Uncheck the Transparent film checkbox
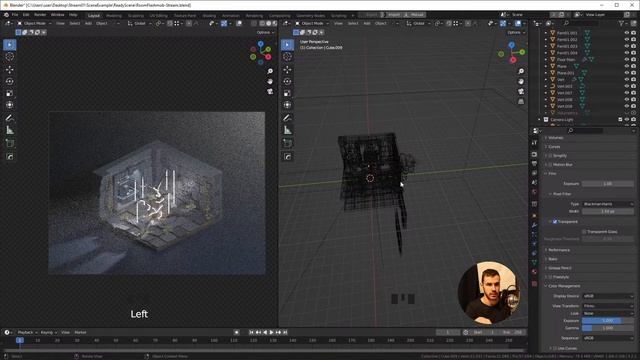The image size is (640, 360). 555,222
